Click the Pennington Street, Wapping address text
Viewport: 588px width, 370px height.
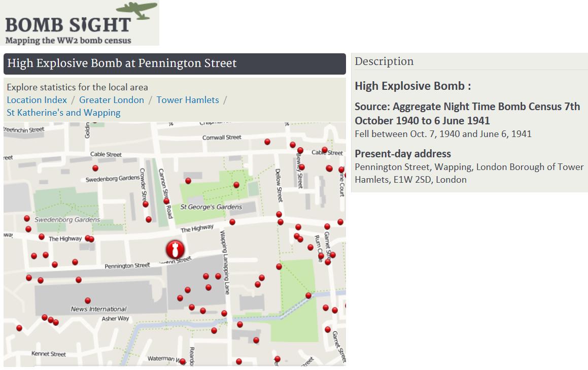click(x=469, y=173)
